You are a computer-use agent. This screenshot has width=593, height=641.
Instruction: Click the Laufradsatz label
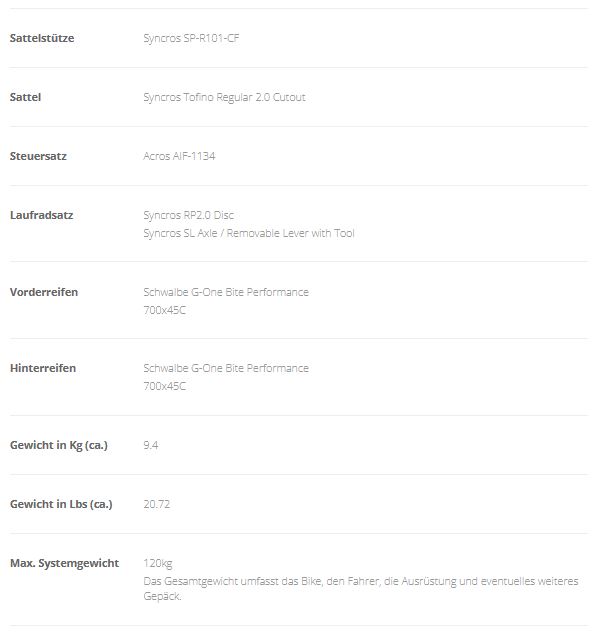click(41, 215)
